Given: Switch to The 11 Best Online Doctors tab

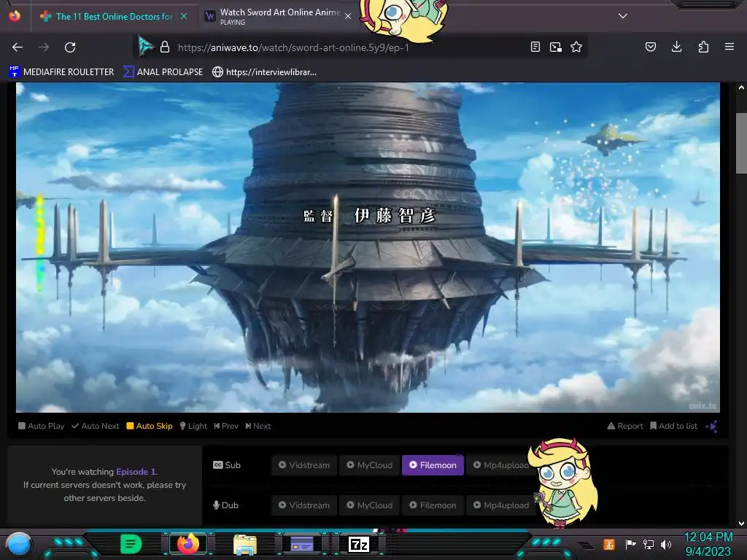Looking at the screenshot, I should (115, 16).
